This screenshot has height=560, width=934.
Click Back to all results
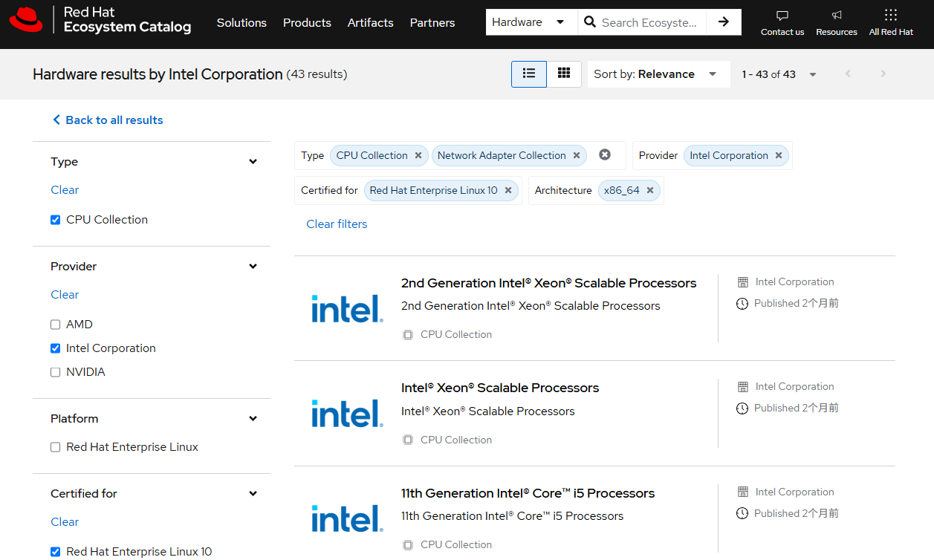coord(107,120)
